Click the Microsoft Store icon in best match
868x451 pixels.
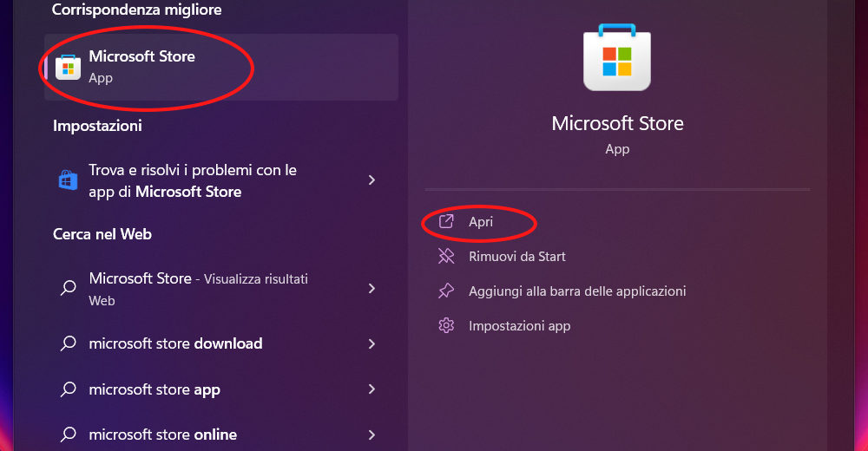[68, 67]
